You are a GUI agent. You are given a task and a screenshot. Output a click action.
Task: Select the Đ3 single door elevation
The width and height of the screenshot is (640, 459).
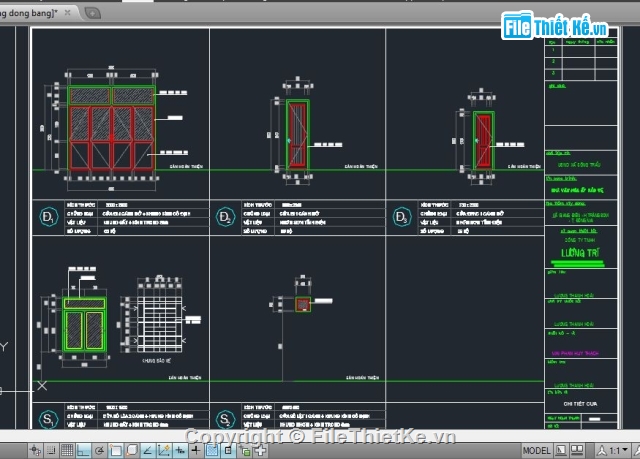[x=484, y=140]
